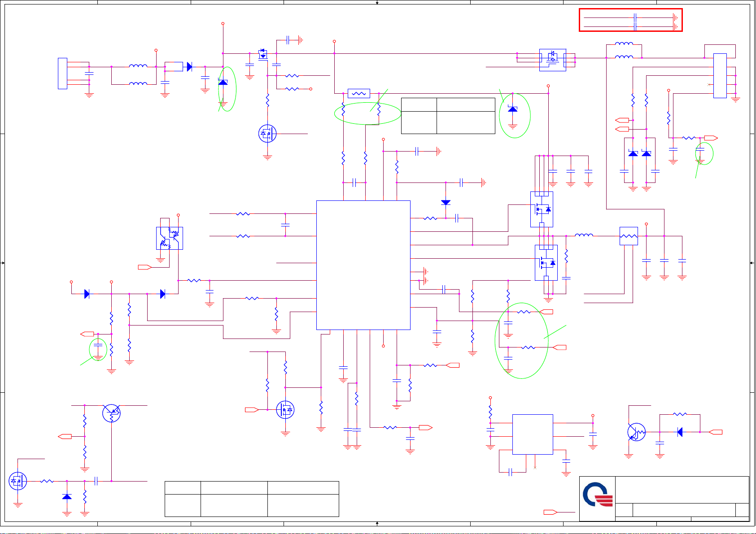Screen dimensions: 756x534
Task: Select the boxed MOSFET switch at top right
Action: pos(553,60)
